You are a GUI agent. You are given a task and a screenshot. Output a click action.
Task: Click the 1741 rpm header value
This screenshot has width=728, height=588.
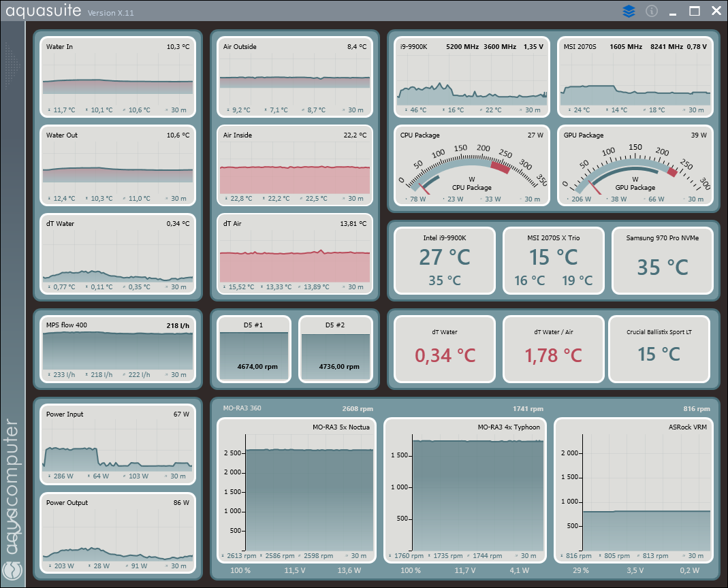(x=528, y=409)
